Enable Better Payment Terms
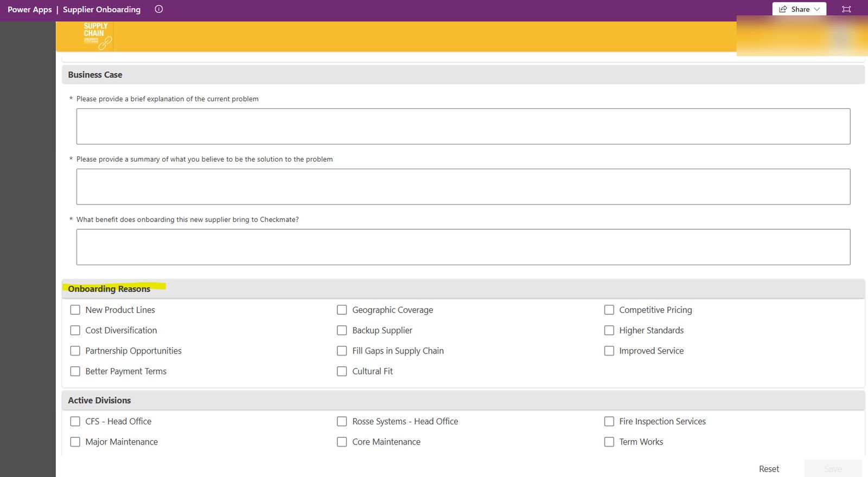 pyautogui.click(x=75, y=371)
